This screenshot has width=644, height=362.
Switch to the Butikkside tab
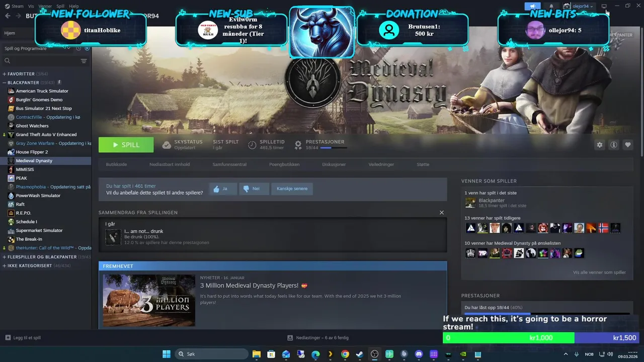tap(116, 164)
